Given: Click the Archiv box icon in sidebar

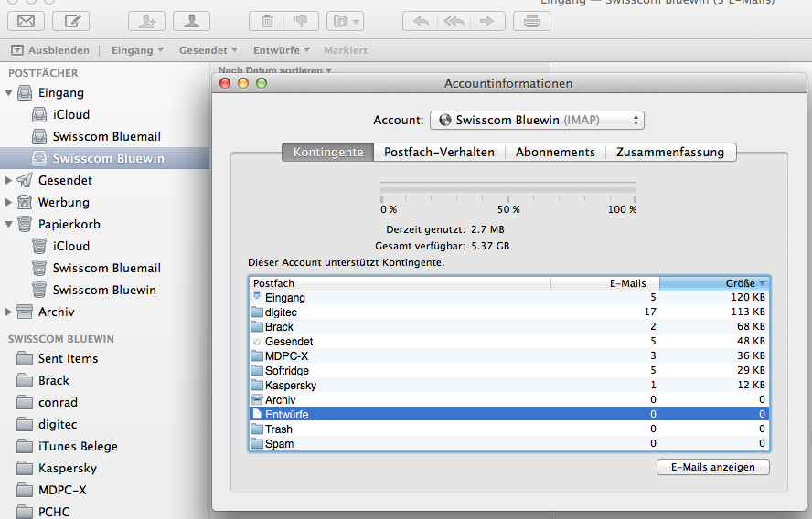Looking at the screenshot, I should pos(25,312).
